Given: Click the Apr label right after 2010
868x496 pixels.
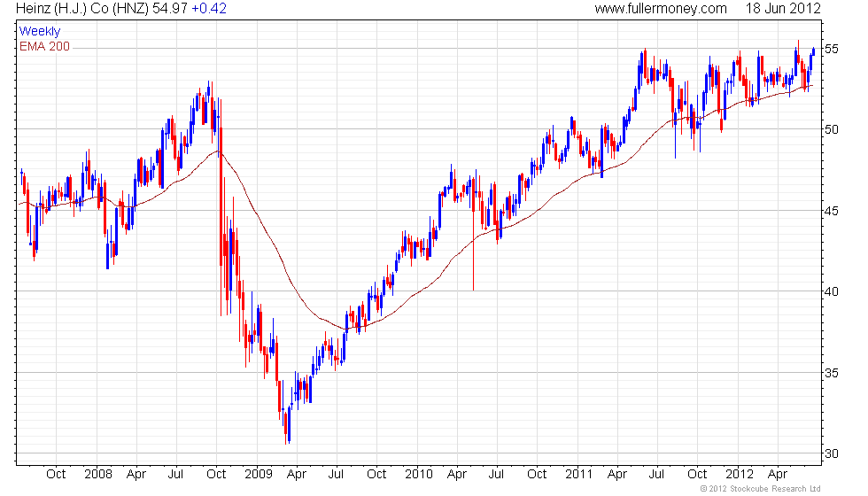Looking at the screenshot, I should click(457, 475).
